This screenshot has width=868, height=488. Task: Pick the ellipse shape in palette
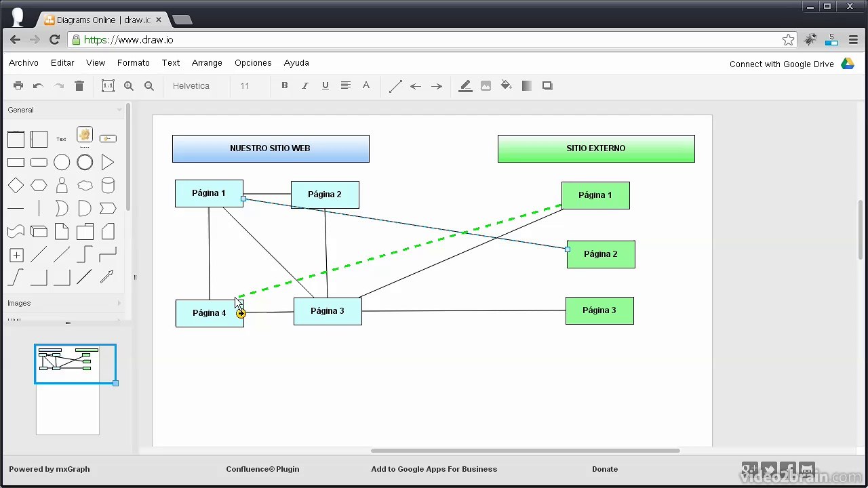[x=62, y=163]
